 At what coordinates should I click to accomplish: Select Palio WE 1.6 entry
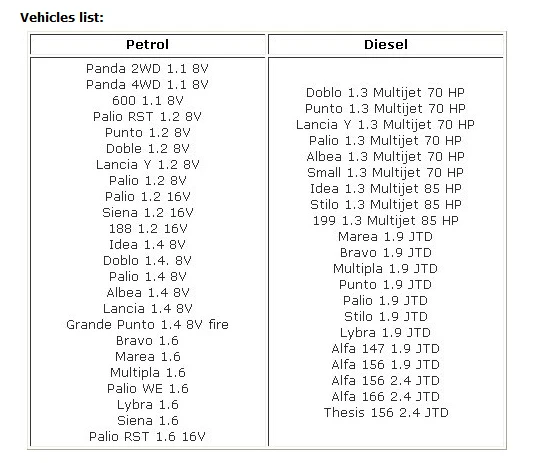(147, 388)
